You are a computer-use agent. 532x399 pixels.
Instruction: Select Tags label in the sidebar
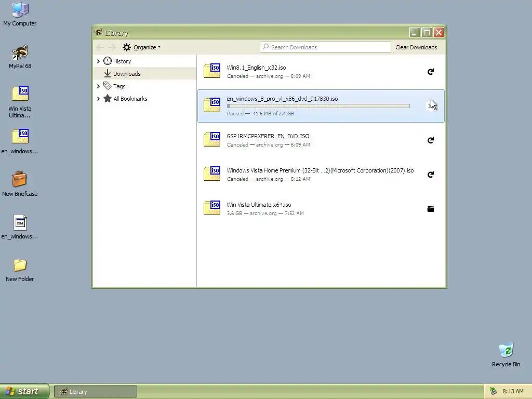click(119, 86)
